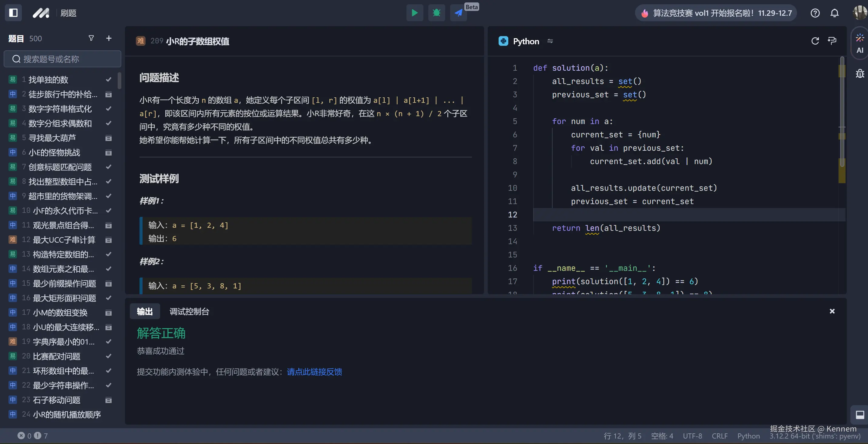The height and width of the screenshot is (444, 868).
Task: Click the debug bug icon
Action: click(x=436, y=13)
